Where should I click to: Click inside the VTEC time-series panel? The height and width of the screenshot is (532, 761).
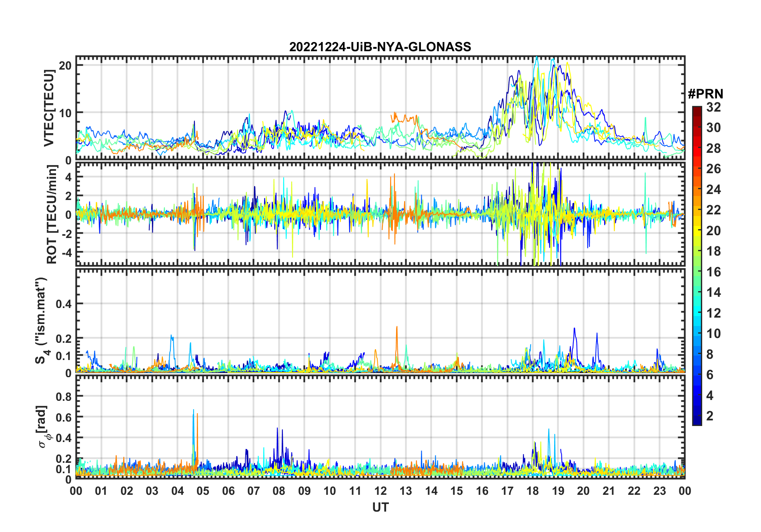(x=380, y=108)
